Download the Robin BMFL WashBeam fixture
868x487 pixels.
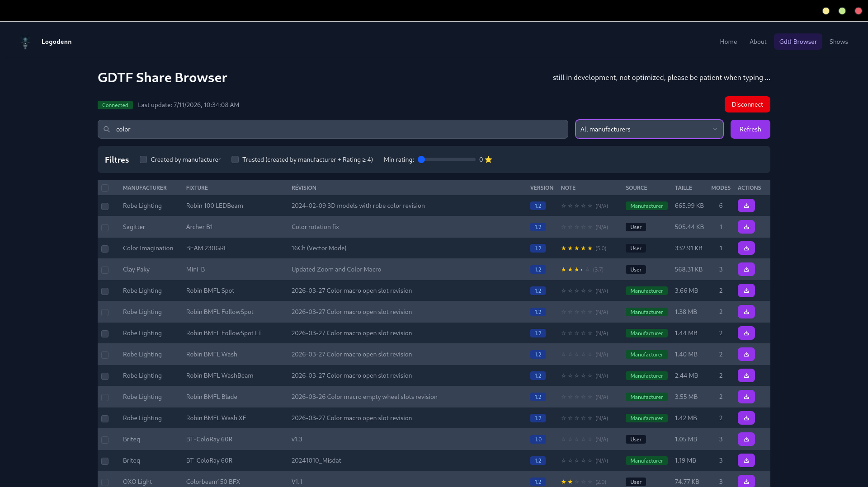point(746,375)
